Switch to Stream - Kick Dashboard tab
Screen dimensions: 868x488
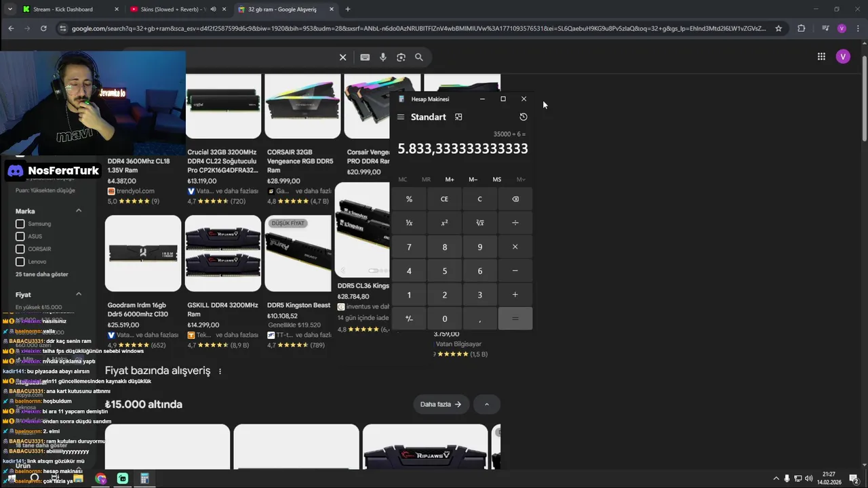[x=71, y=9]
